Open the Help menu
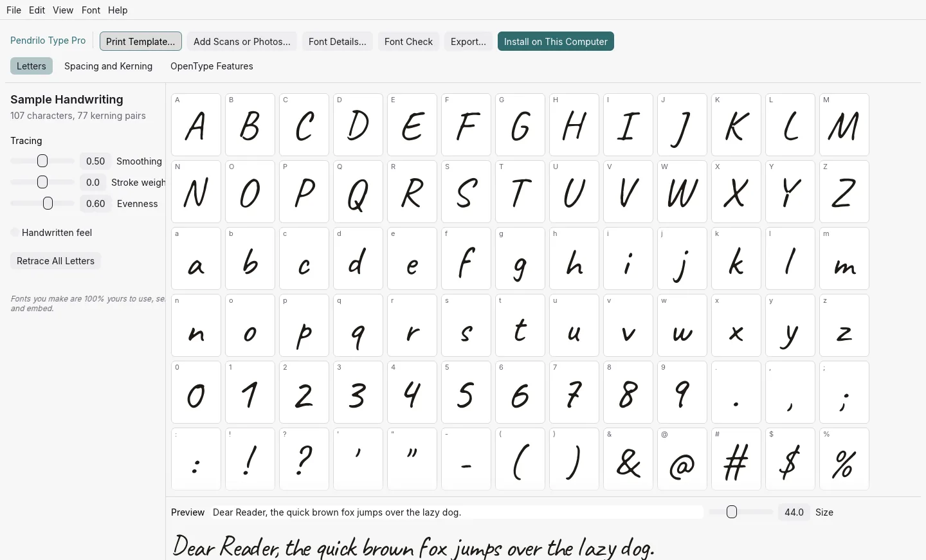926x560 pixels. pos(118,10)
